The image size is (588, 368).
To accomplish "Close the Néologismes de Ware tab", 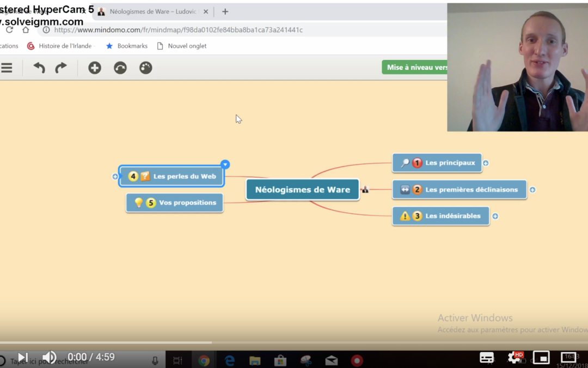I will [205, 11].
